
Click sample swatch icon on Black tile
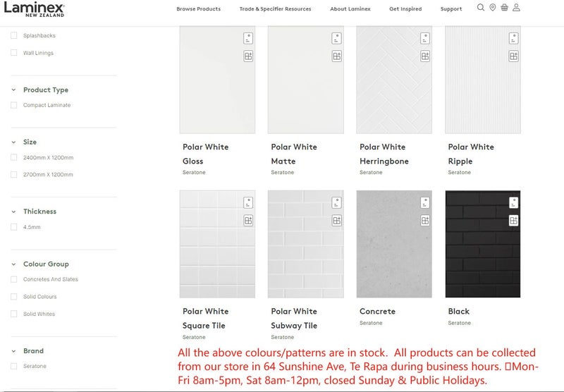pos(514,203)
